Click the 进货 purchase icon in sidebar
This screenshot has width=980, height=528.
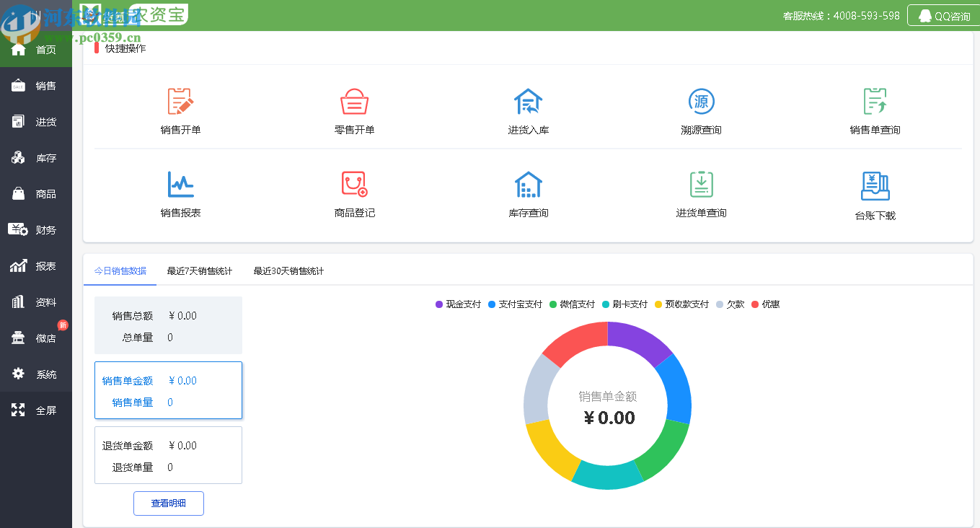coord(18,121)
